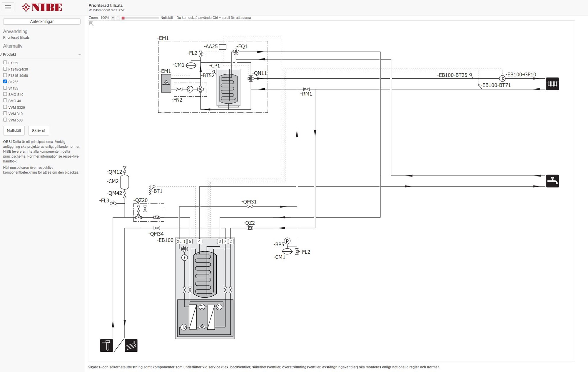Screen dimensions: 588x372
Task: Click the Nollställ button under product list
Action: click(x=14, y=131)
